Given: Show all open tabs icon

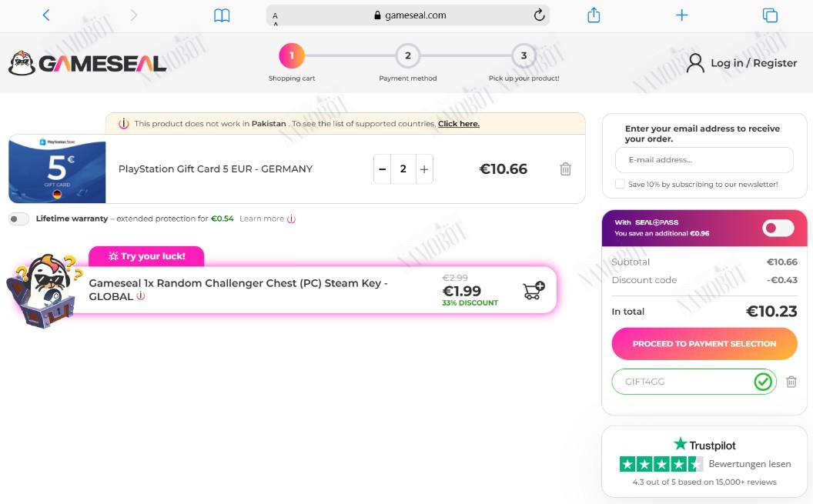Looking at the screenshot, I should click(x=770, y=15).
